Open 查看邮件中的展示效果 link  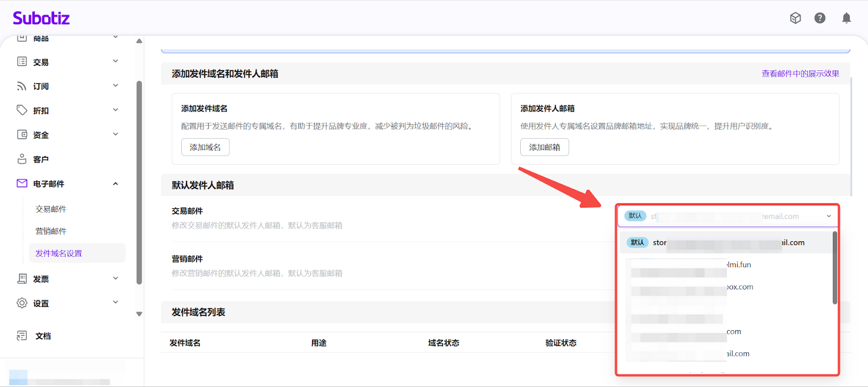pos(800,74)
